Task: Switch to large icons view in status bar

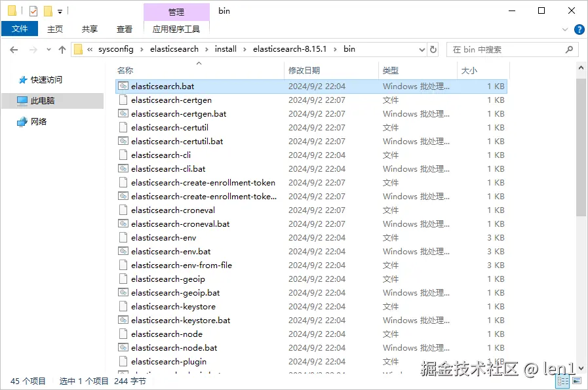Action: (x=577, y=381)
